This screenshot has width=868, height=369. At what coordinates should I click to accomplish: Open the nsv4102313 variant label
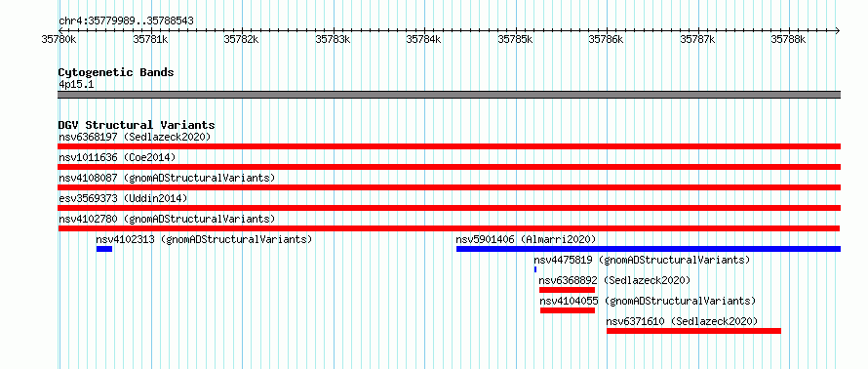coord(204,239)
